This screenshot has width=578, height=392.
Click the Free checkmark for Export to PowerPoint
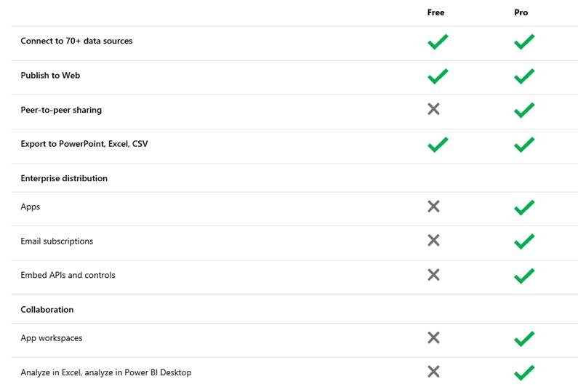[x=438, y=145]
